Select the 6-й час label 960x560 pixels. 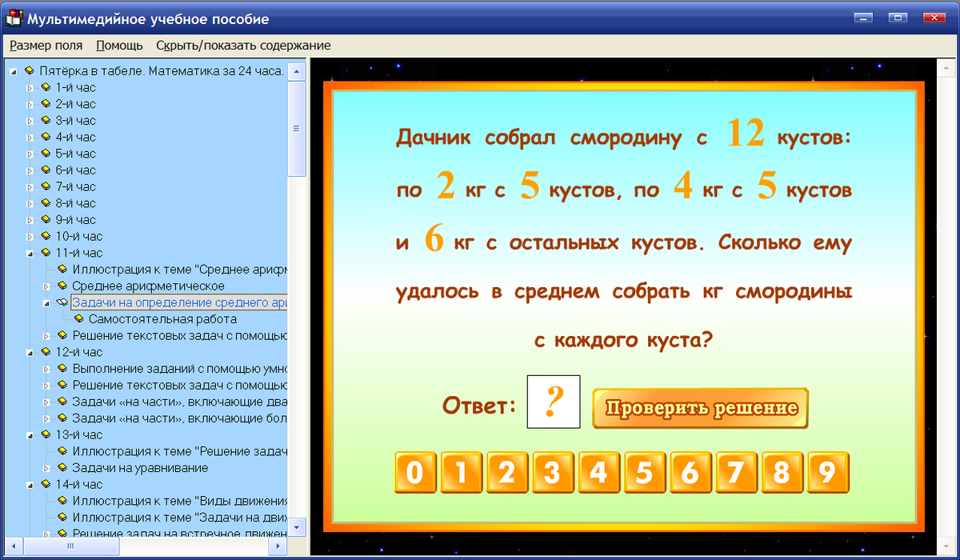(75, 170)
